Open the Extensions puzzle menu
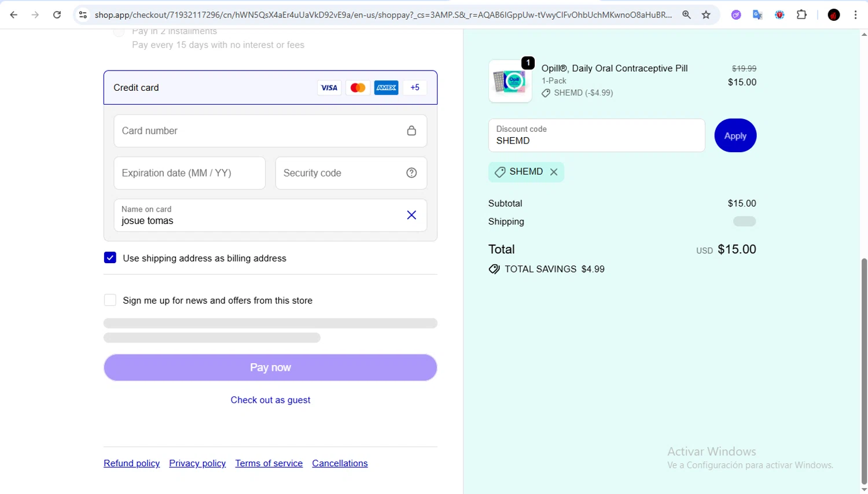The width and height of the screenshot is (868, 494). point(801,15)
